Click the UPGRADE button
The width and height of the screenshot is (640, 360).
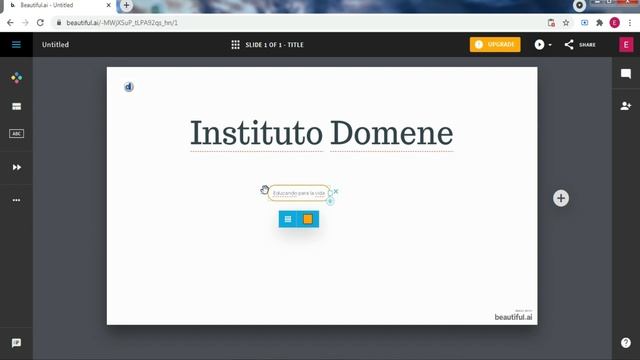click(x=495, y=44)
